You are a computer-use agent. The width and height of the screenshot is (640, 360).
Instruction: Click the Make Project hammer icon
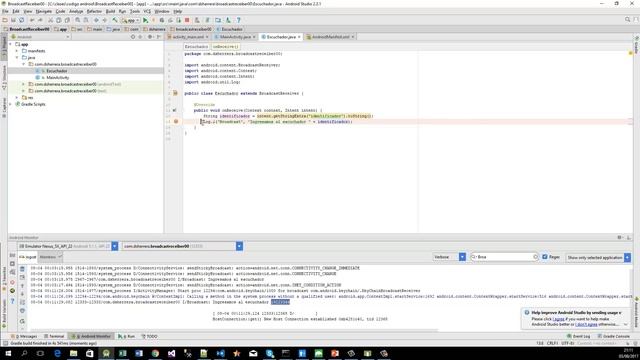pyautogui.click(x=115, y=20)
